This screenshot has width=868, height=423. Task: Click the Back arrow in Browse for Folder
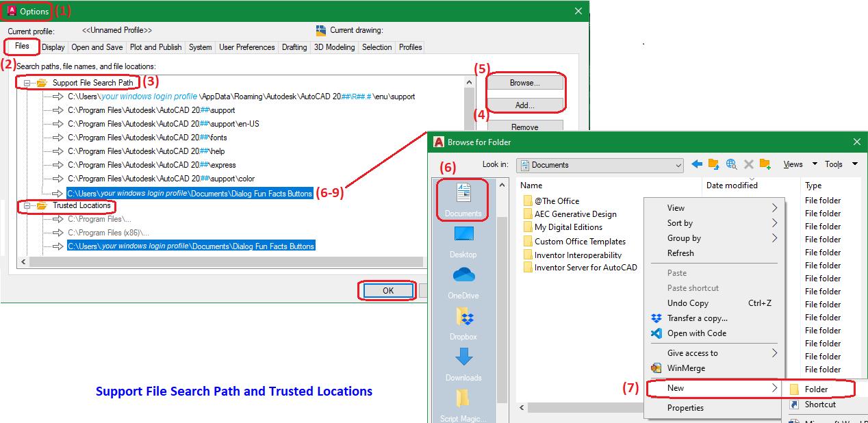(x=697, y=164)
